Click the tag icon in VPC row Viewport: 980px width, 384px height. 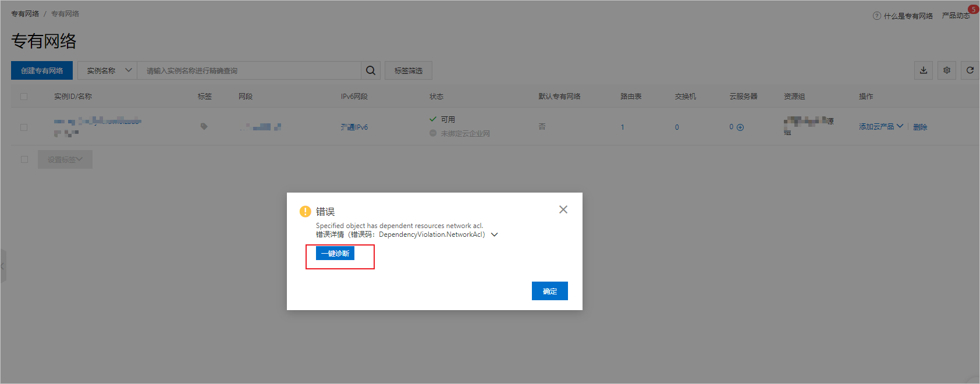coord(204,126)
